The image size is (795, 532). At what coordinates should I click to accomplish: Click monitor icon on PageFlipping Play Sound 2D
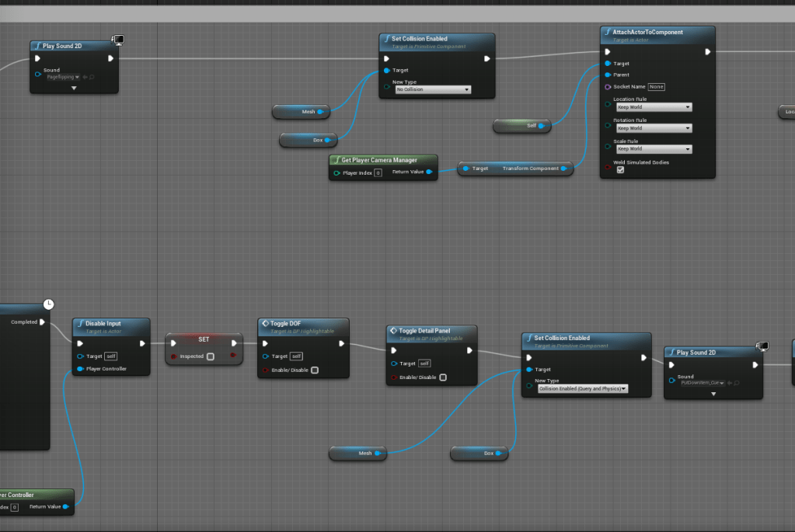(x=119, y=40)
